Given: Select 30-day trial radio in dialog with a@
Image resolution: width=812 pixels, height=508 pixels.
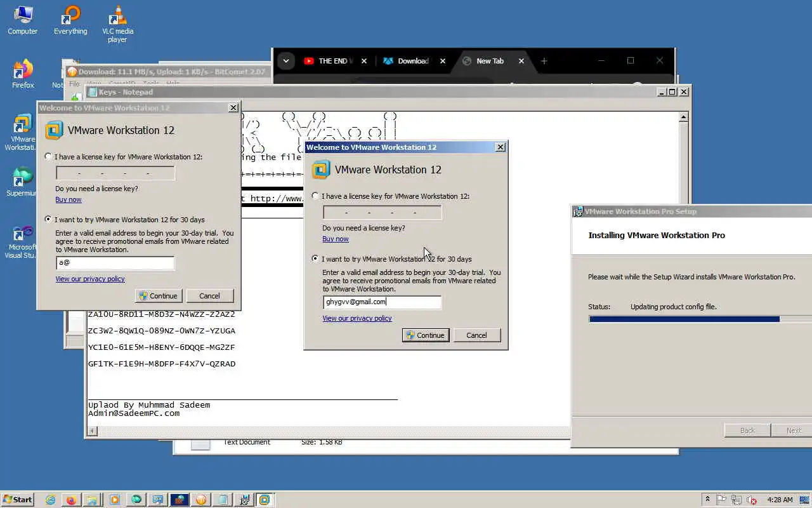Looking at the screenshot, I should point(49,219).
